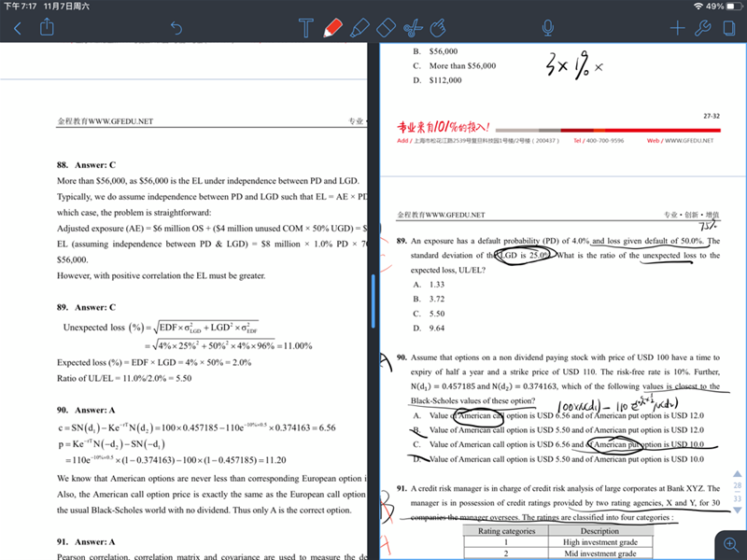747x560 pixels.
Task: Tap question 89 option "D. 9.64"
Action: pos(429,329)
